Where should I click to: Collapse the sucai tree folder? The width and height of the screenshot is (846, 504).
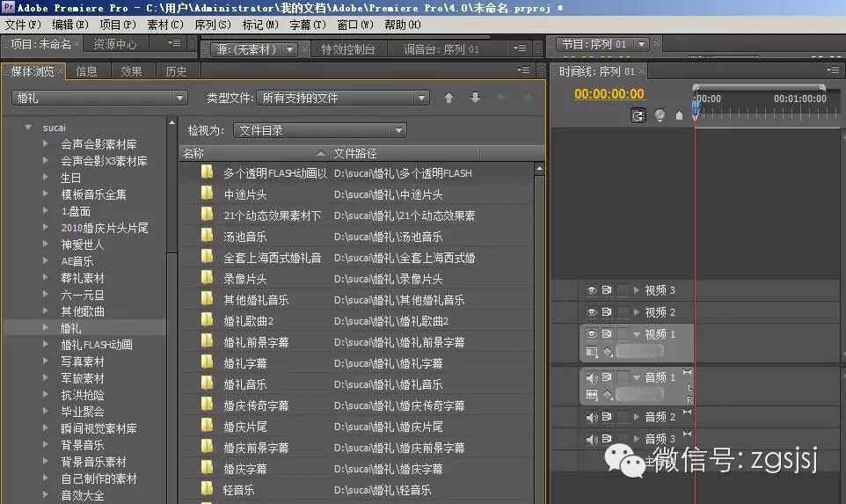28,128
